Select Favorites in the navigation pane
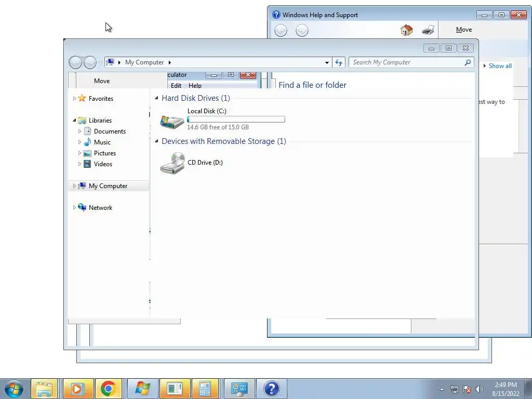532x399 pixels. pos(101,98)
